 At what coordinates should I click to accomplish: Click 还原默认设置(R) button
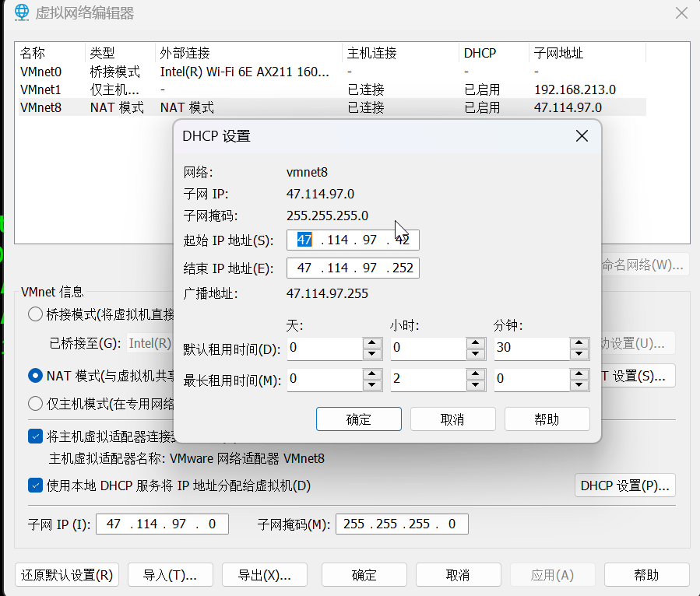click(67, 574)
